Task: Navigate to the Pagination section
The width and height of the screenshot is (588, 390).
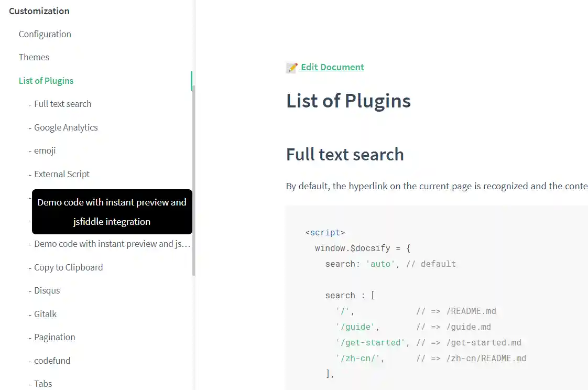Action: pos(55,337)
